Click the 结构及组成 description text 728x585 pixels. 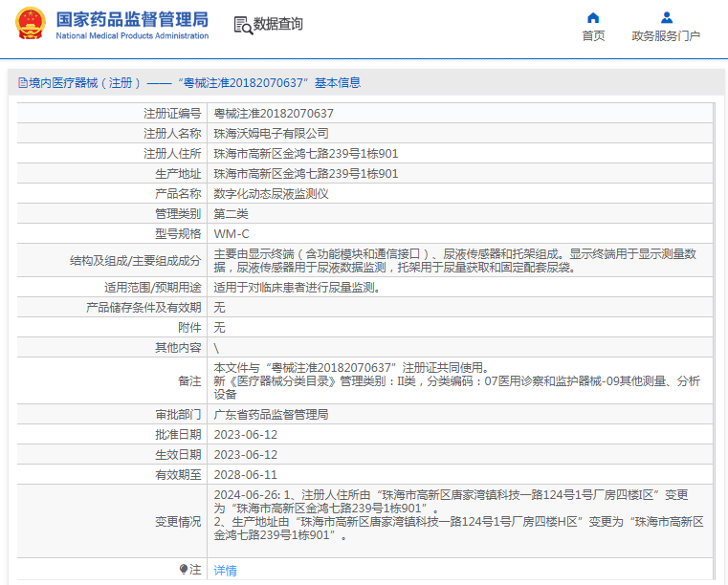tap(455, 261)
